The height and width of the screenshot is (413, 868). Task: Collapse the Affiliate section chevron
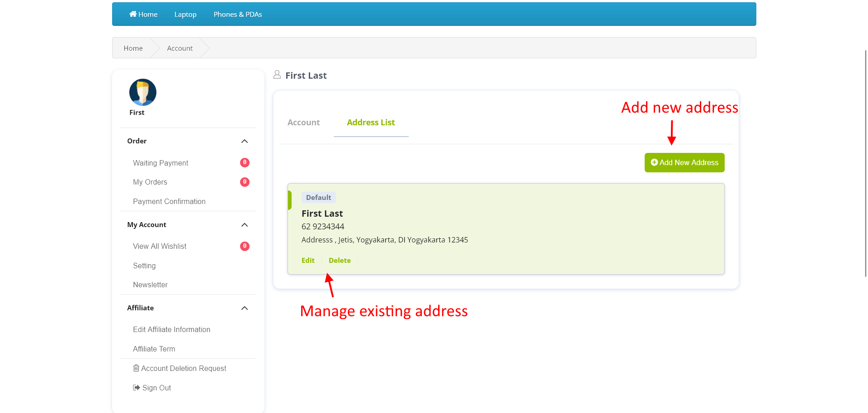(x=245, y=308)
